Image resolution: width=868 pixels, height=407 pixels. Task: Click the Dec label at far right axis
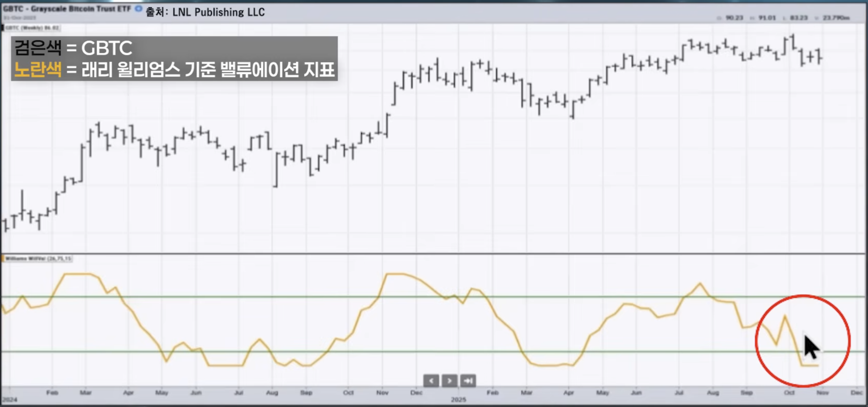pos(857,393)
